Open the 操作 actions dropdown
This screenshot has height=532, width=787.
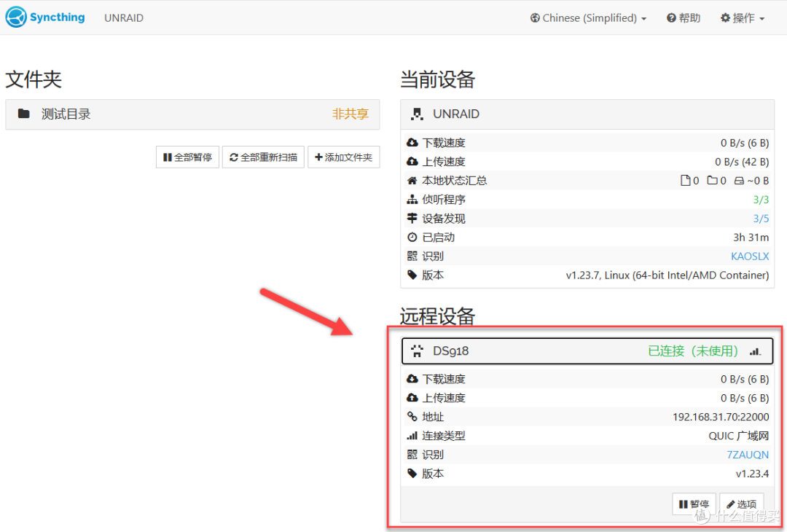[x=743, y=18]
